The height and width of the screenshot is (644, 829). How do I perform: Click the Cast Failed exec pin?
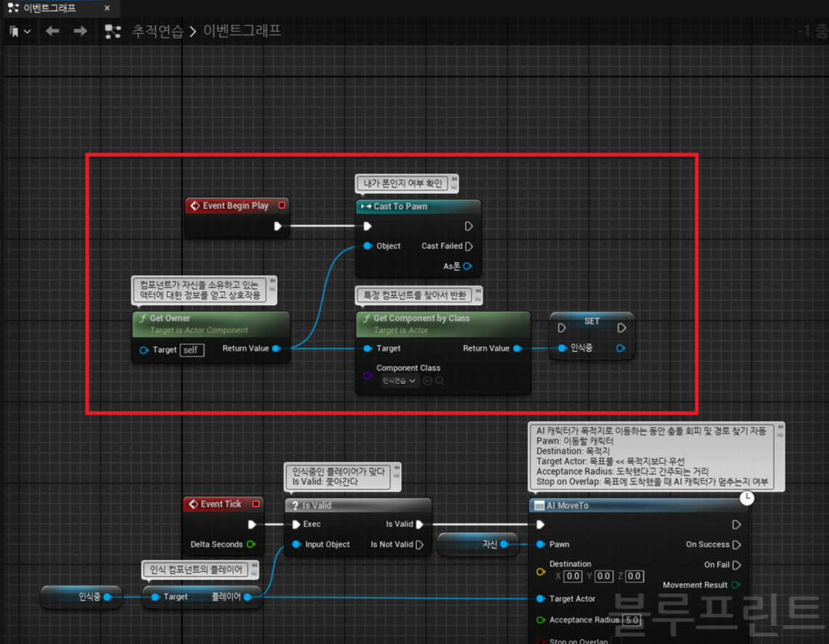[469, 245]
